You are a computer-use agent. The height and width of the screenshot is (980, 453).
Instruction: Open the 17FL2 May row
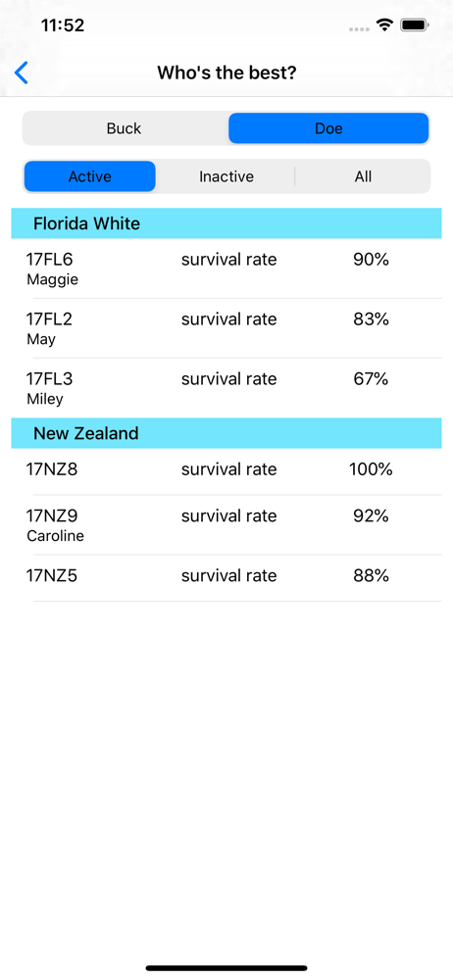tap(226, 328)
